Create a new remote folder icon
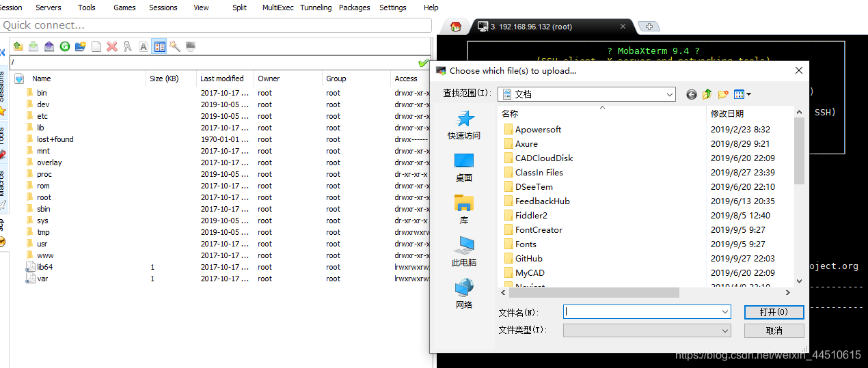The height and width of the screenshot is (368, 868). tap(81, 46)
